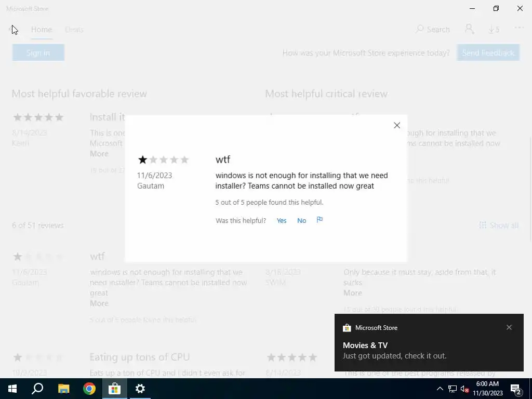Mark the review helpful with Yes

coord(281,220)
